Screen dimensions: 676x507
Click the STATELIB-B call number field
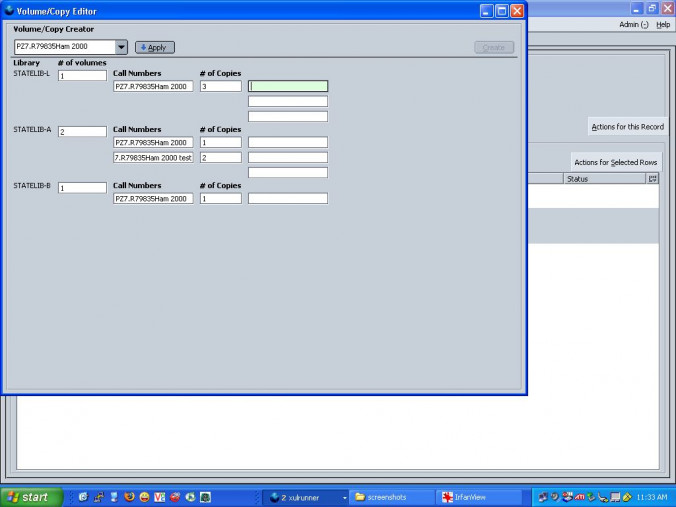153,198
